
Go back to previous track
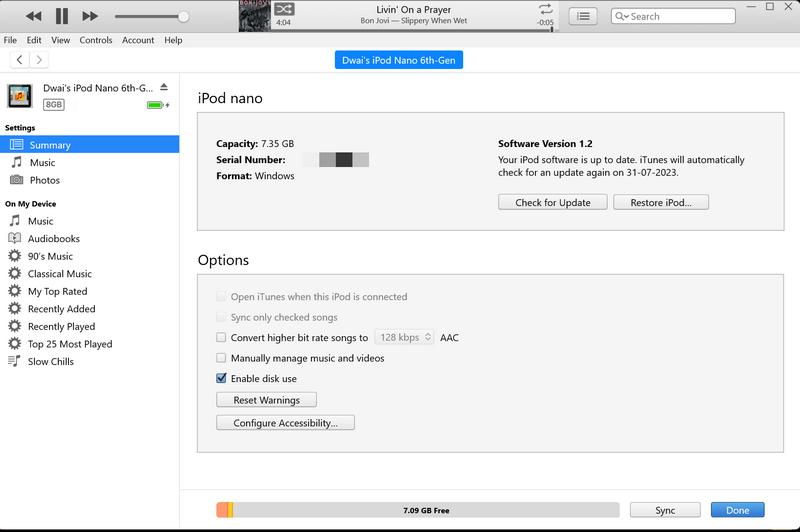(34, 16)
